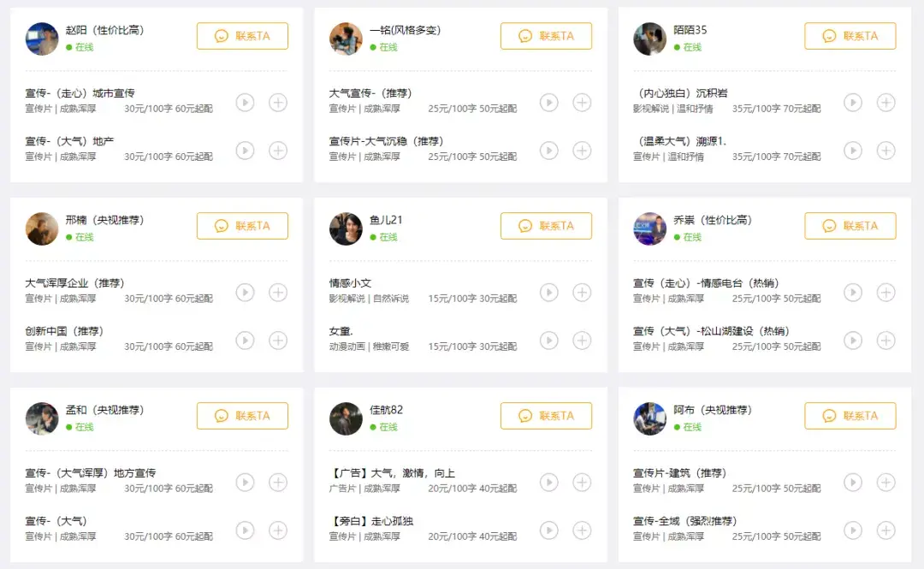Click plus icon for 孟和's 地方宣传 sample
924x569 pixels.
277,482
